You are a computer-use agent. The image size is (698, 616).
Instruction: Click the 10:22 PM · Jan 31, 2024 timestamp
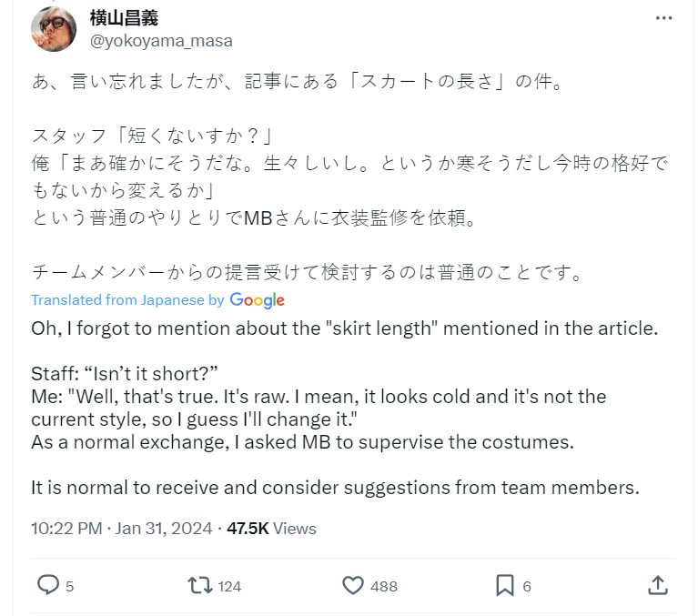coord(121,528)
